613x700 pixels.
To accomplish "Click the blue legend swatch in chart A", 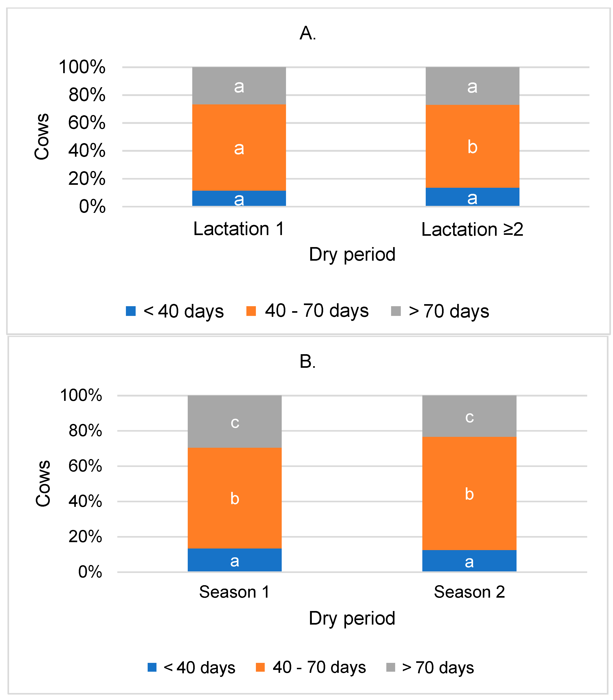I will click(x=131, y=311).
